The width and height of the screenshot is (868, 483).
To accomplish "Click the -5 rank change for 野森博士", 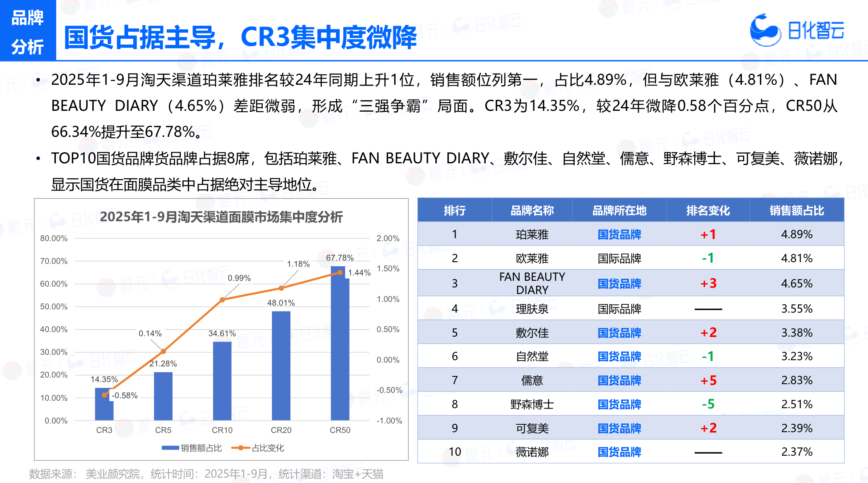I will tap(708, 404).
